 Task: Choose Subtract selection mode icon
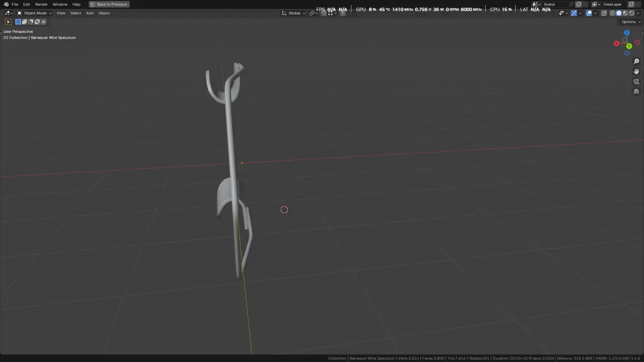click(x=31, y=22)
